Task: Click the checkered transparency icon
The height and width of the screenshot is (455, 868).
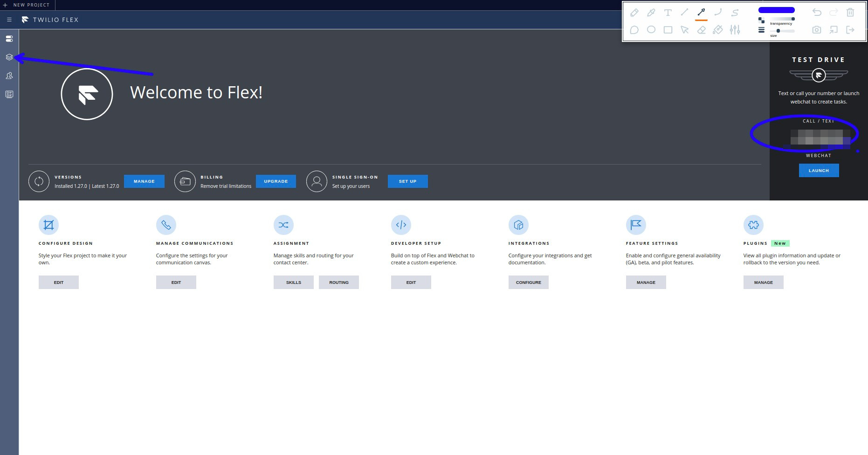Action: (761, 20)
